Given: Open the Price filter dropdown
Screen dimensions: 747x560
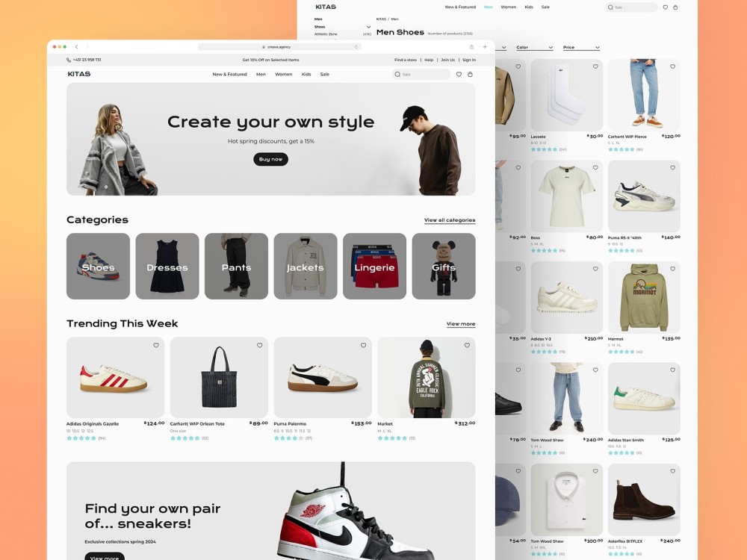Looking at the screenshot, I should [581, 47].
